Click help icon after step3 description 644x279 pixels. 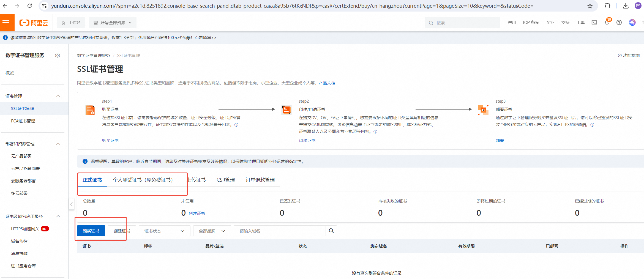click(592, 125)
